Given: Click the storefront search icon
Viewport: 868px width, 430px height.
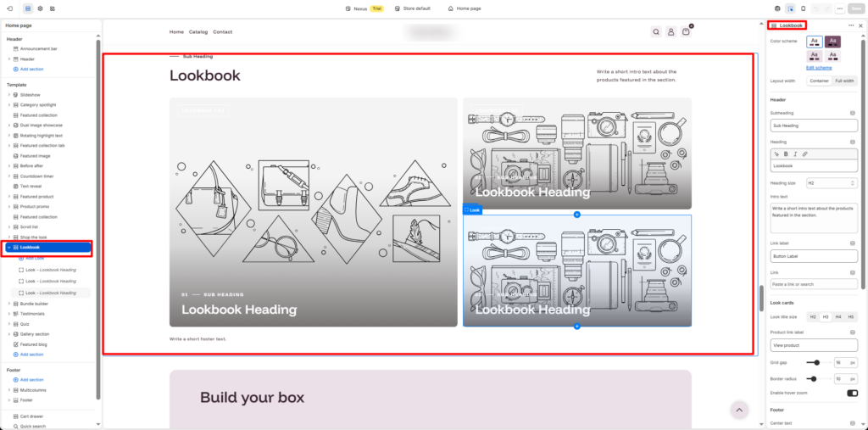Looking at the screenshot, I should coord(656,32).
